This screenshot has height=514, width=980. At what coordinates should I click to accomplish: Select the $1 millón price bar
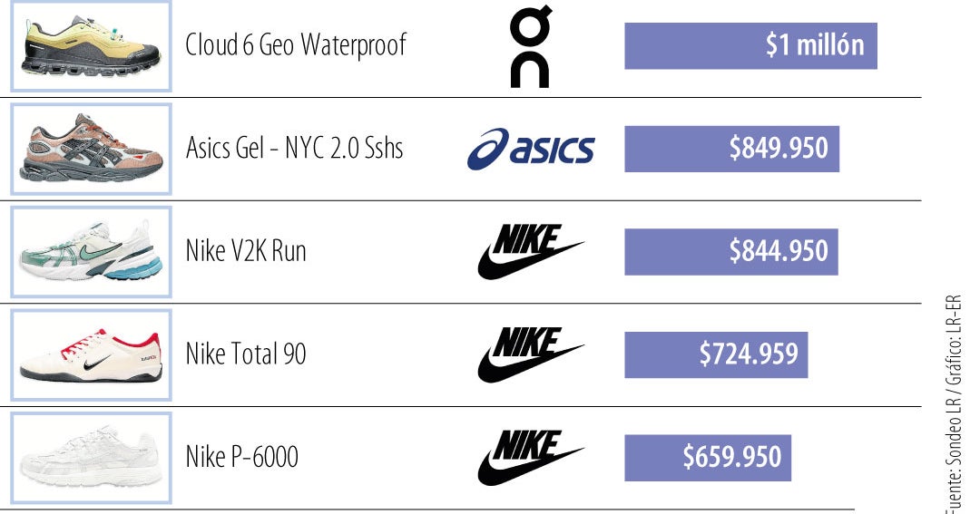pos(750,46)
